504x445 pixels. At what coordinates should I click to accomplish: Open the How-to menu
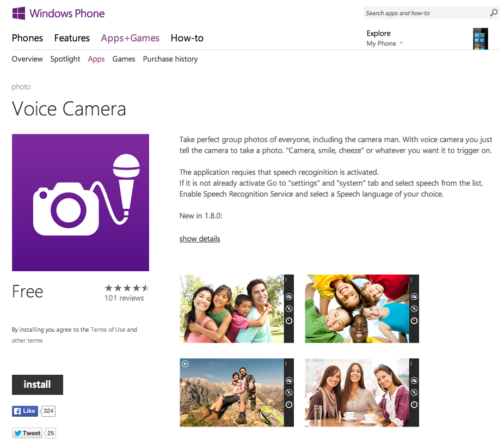(187, 38)
